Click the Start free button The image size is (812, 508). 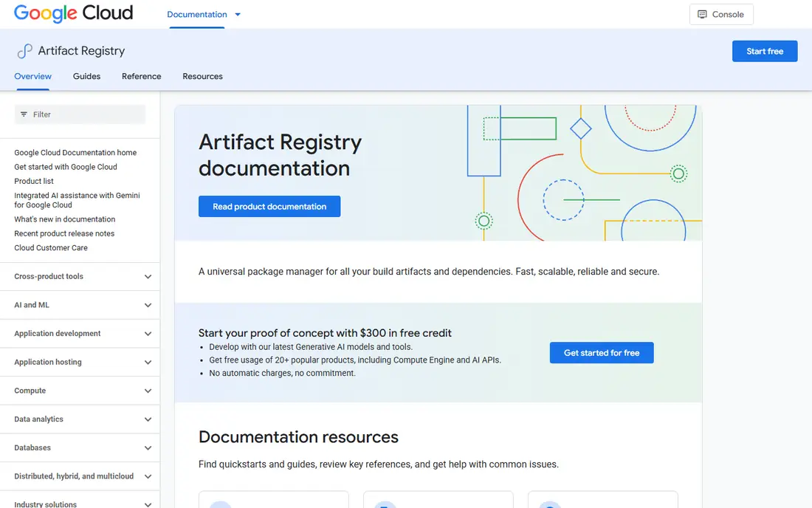764,51
